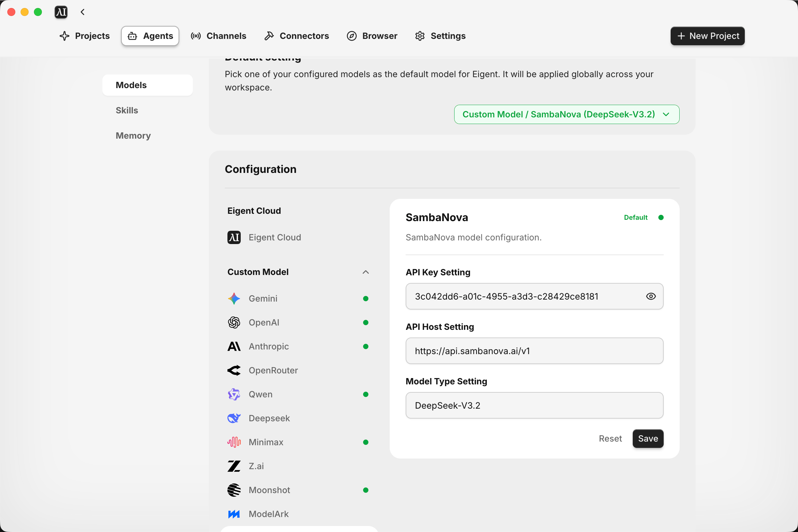
Task: Save the SambaNova configuration
Action: click(x=648, y=438)
